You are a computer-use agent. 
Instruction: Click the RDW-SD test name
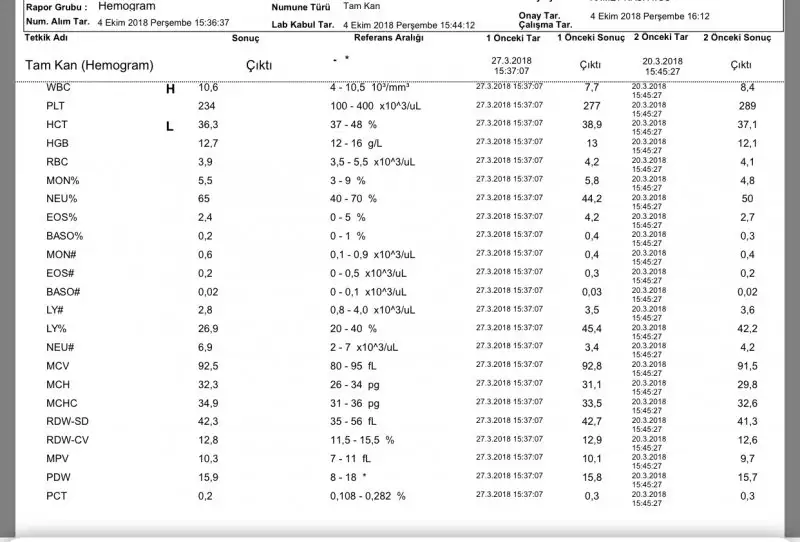click(x=65, y=421)
